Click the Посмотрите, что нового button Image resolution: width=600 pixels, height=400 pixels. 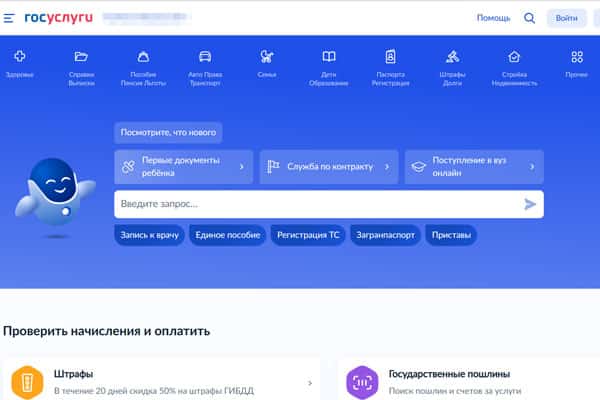coord(168,132)
